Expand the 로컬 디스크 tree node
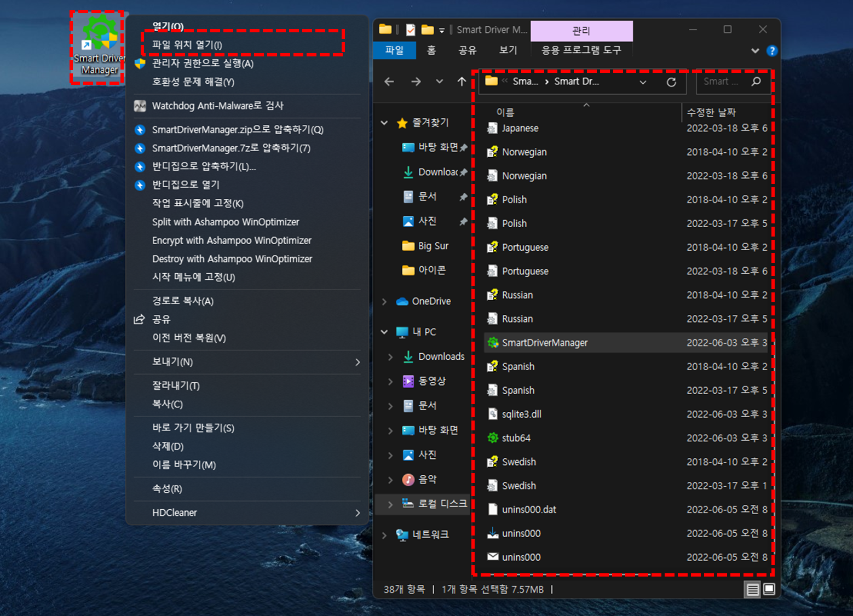Image resolution: width=853 pixels, height=616 pixels. tap(390, 504)
